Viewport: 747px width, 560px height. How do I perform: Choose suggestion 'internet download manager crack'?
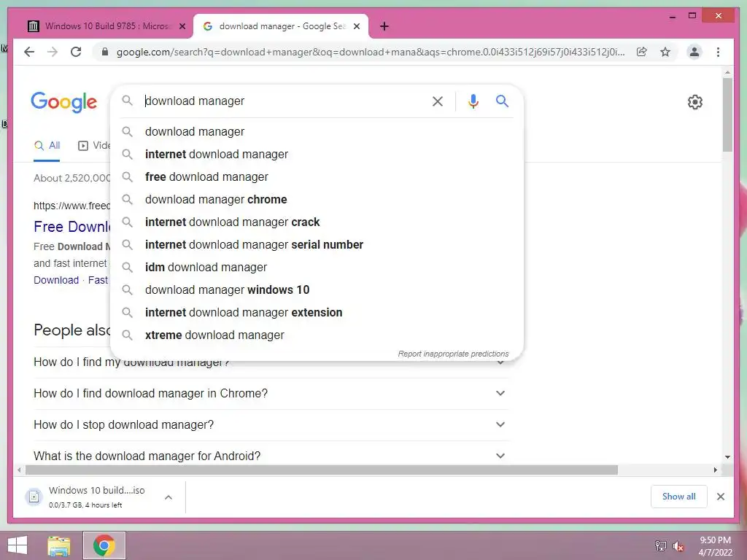pos(317,222)
